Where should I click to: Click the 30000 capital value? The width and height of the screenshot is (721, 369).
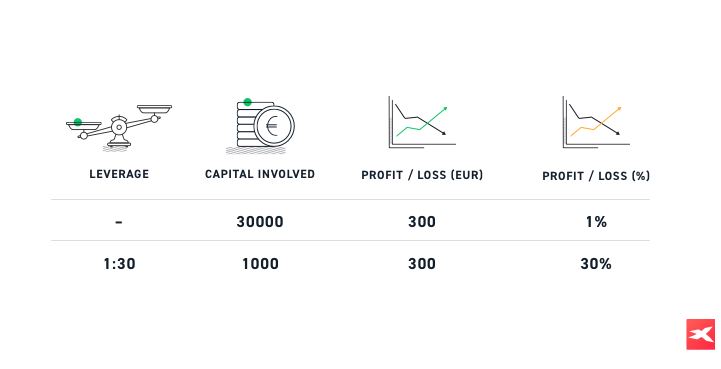click(260, 222)
